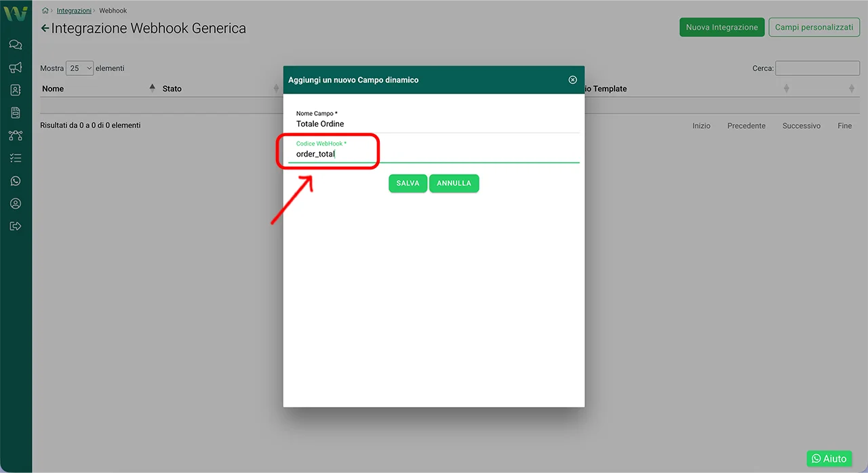
Task: Open the WhatsApp icon in sidebar
Action: coord(16,181)
